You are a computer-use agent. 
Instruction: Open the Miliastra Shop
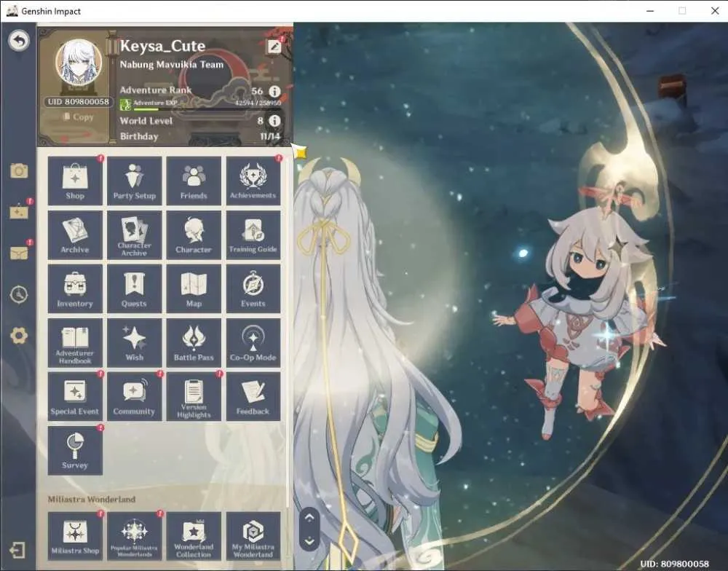[75, 536]
